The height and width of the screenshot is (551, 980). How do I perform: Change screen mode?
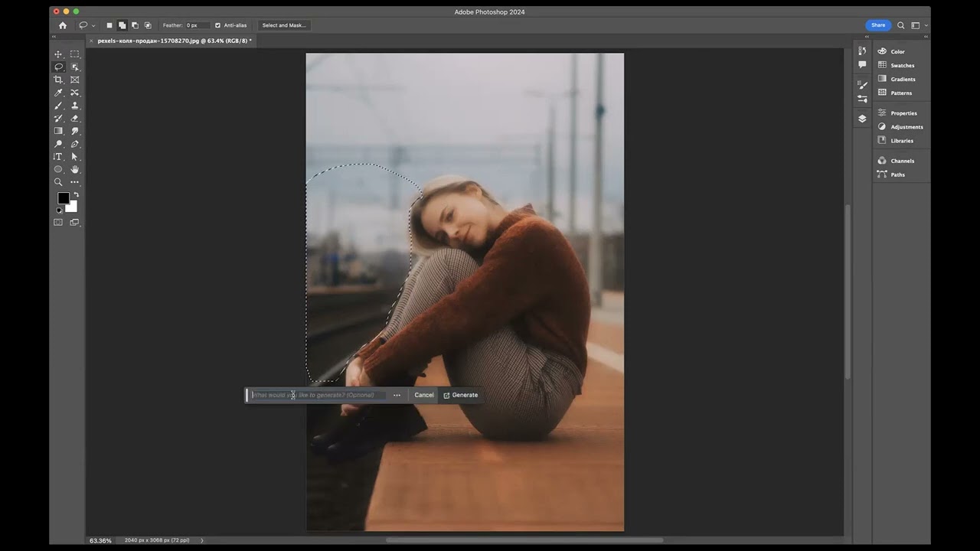[x=74, y=222]
